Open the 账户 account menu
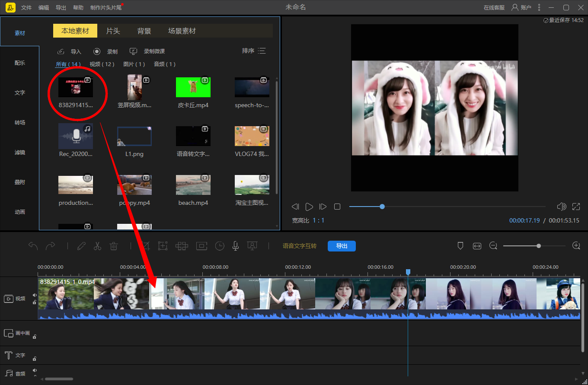588x385 pixels. [521, 7]
